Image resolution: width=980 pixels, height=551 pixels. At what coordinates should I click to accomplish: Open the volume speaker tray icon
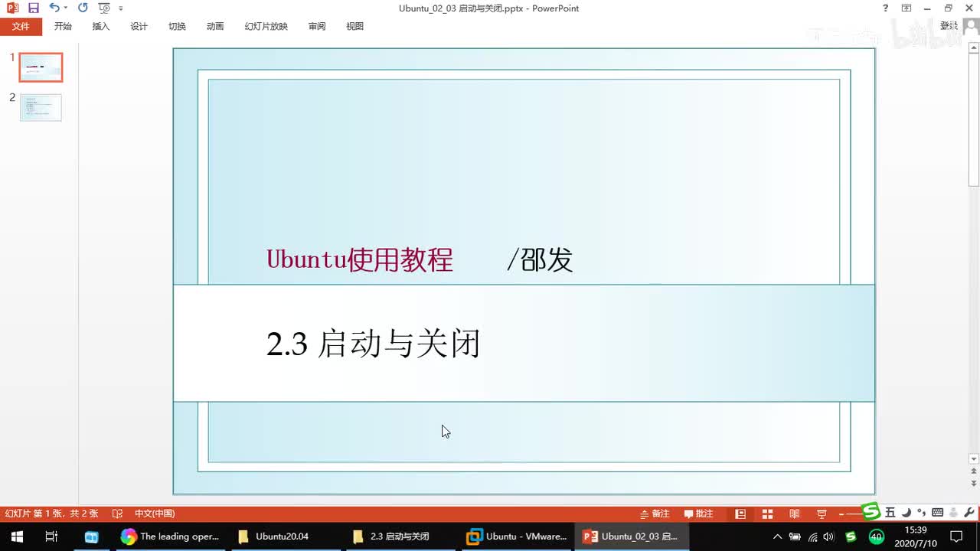(x=829, y=536)
